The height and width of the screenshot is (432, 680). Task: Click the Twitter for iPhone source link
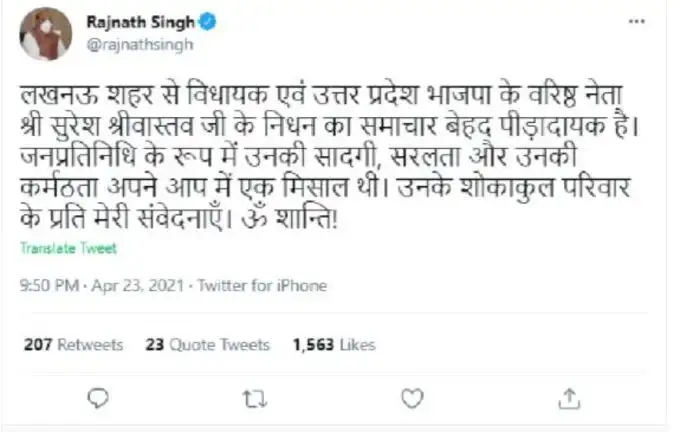262,285
